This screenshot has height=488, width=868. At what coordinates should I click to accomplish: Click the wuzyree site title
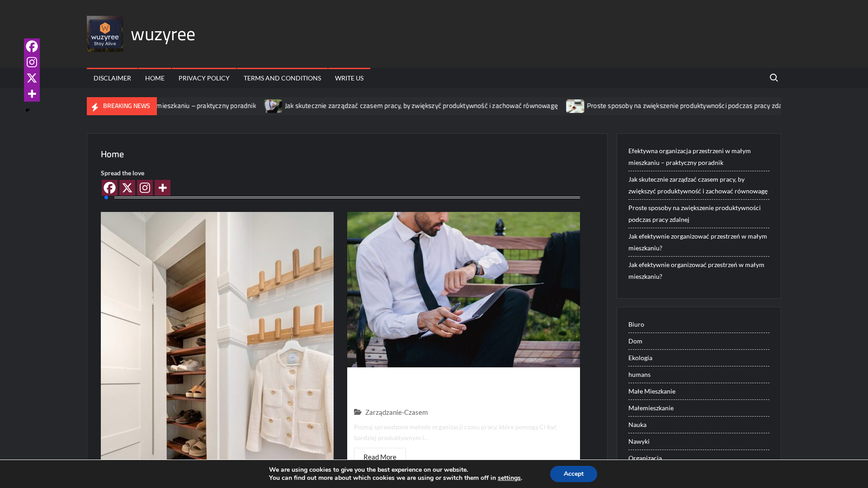coord(163,34)
